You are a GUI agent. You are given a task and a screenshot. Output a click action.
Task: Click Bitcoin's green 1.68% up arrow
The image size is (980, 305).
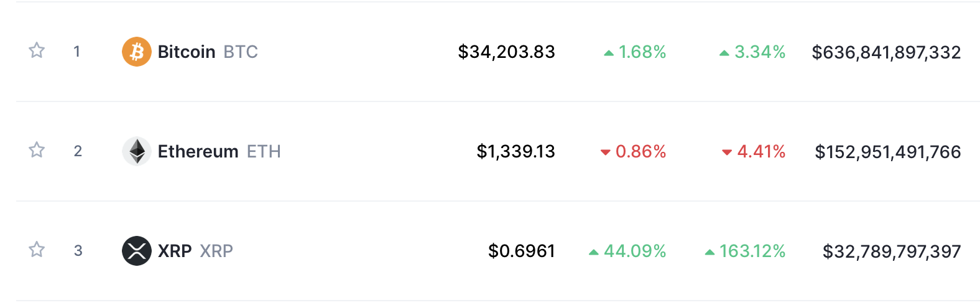pos(609,53)
